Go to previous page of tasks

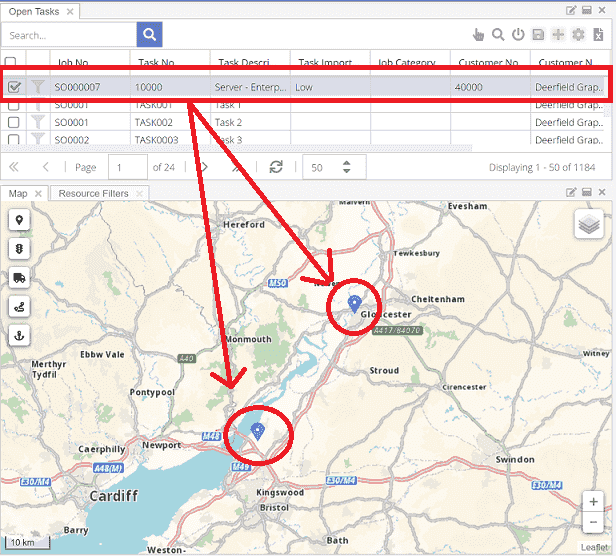[46, 167]
